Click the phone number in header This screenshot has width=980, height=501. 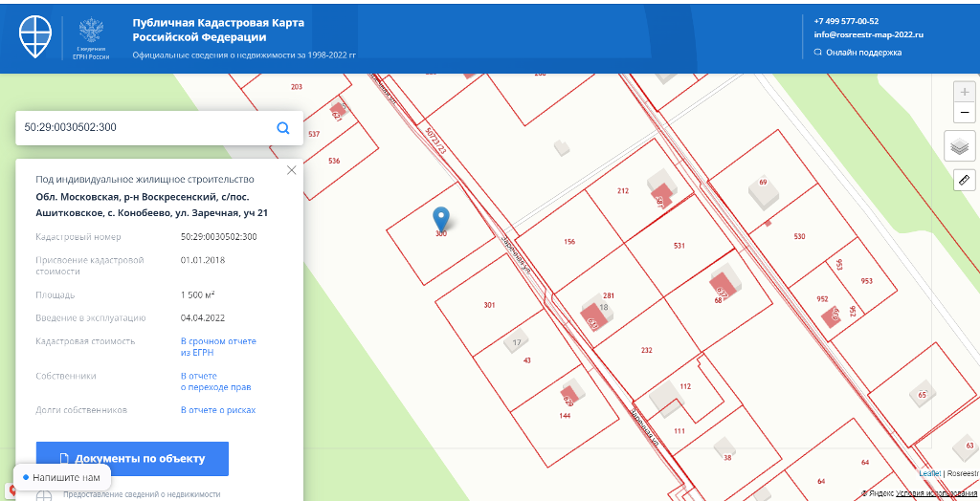(x=846, y=21)
